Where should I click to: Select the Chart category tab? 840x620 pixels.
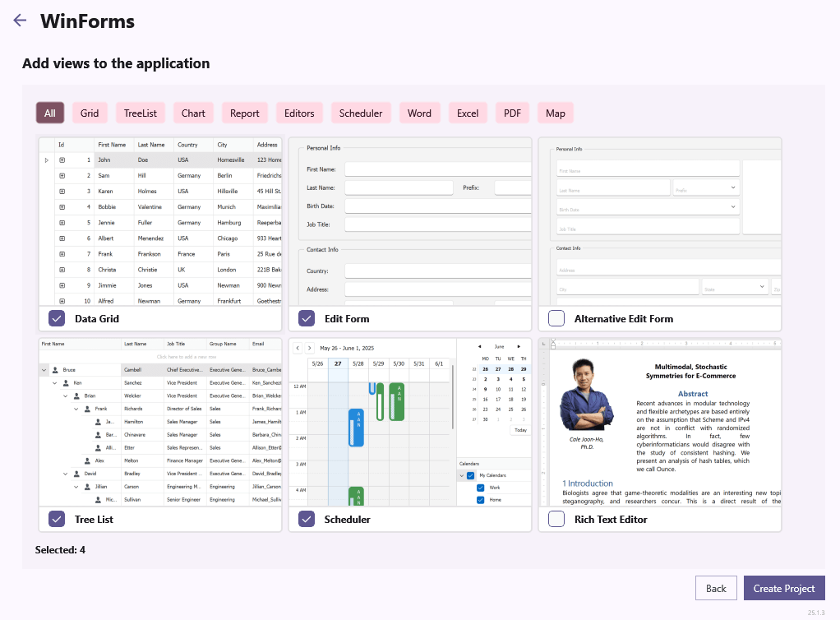point(192,113)
